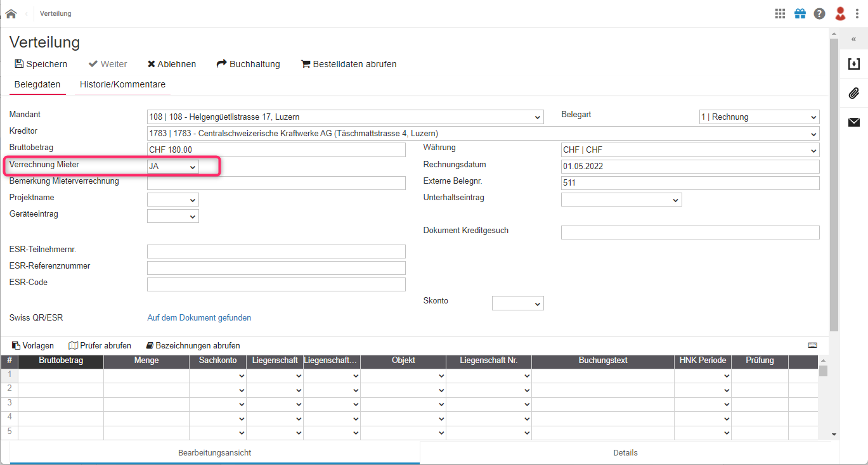Collapse the right sidebar with double chevron
Image resolution: width=868 pixels, height=465 pixels.
click(x=853, y=39)
